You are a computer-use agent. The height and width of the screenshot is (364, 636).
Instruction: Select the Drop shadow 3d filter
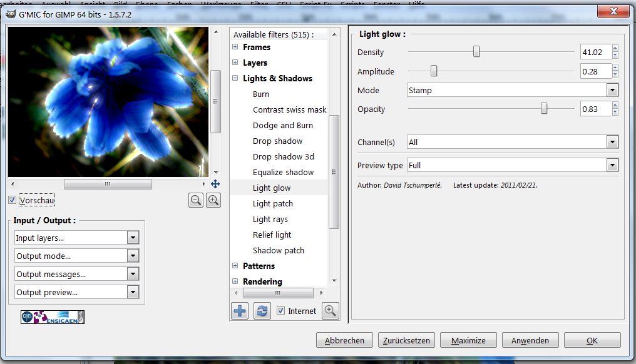pos(283,156)
